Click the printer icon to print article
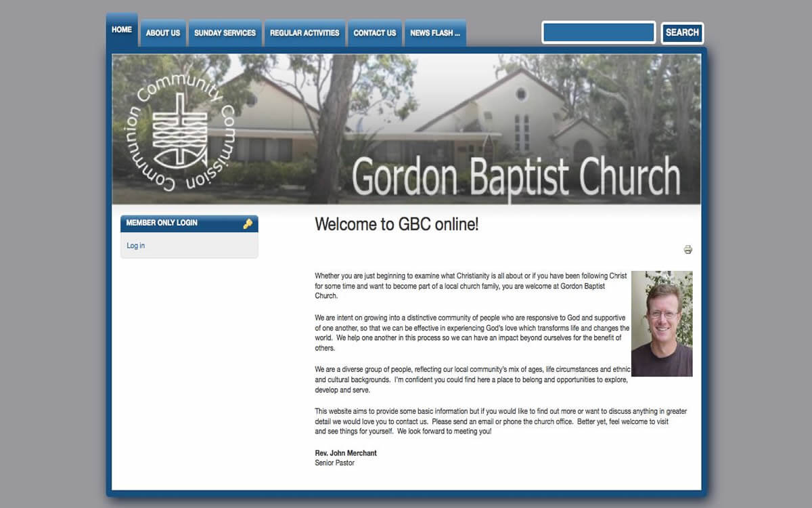The image size is (812, 508). pyautogui.click(x=687, y=250)
